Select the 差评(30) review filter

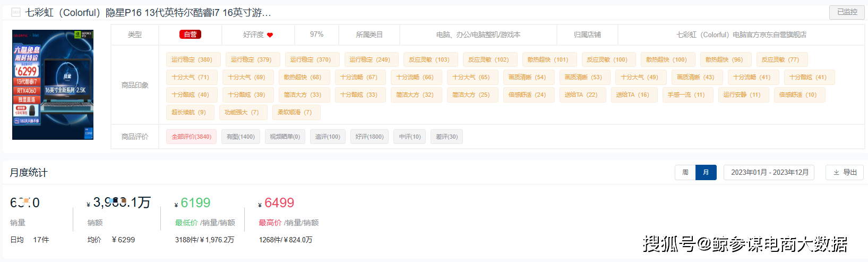[x=446, y=137]
